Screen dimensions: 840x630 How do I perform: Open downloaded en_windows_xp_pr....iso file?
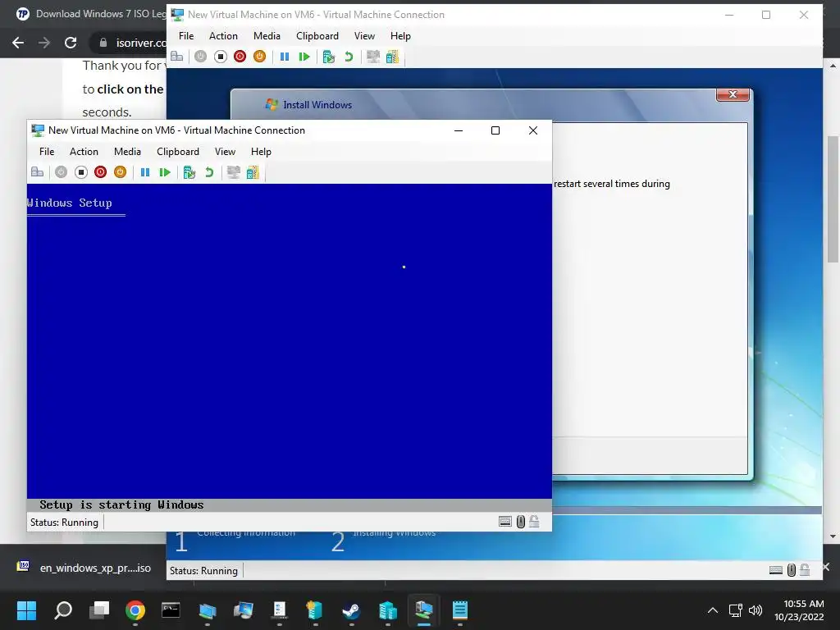click(x=85, y=568)
